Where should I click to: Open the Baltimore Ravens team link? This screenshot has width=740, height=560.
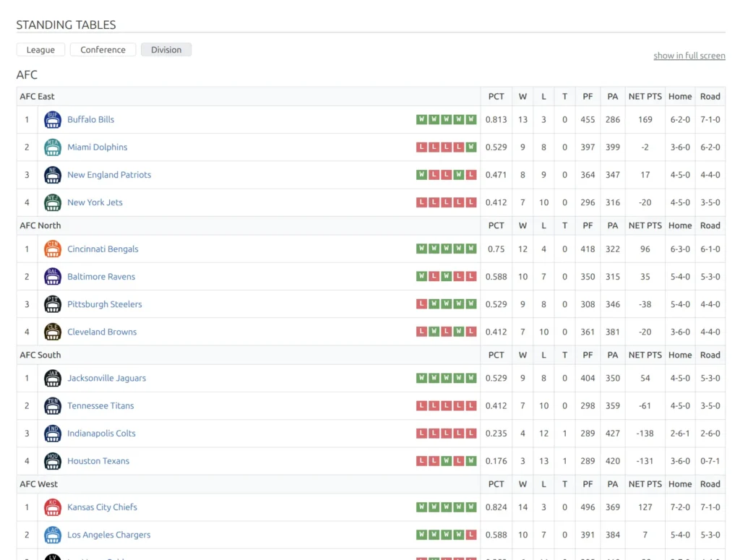[101, 277]
